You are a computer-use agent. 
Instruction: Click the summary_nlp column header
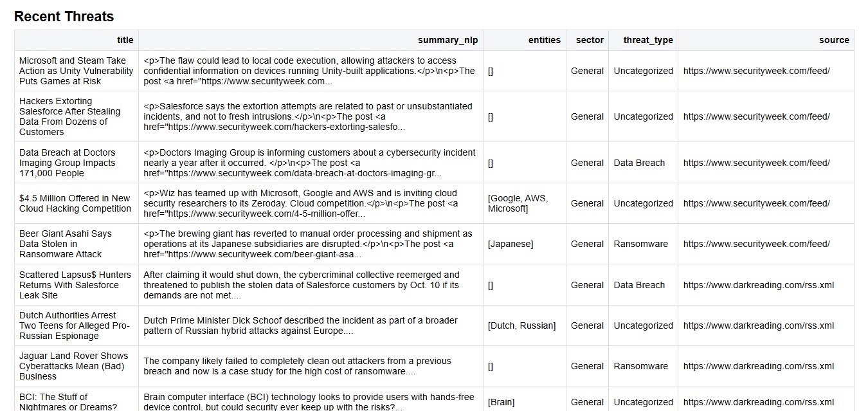[x=448, y=40]
